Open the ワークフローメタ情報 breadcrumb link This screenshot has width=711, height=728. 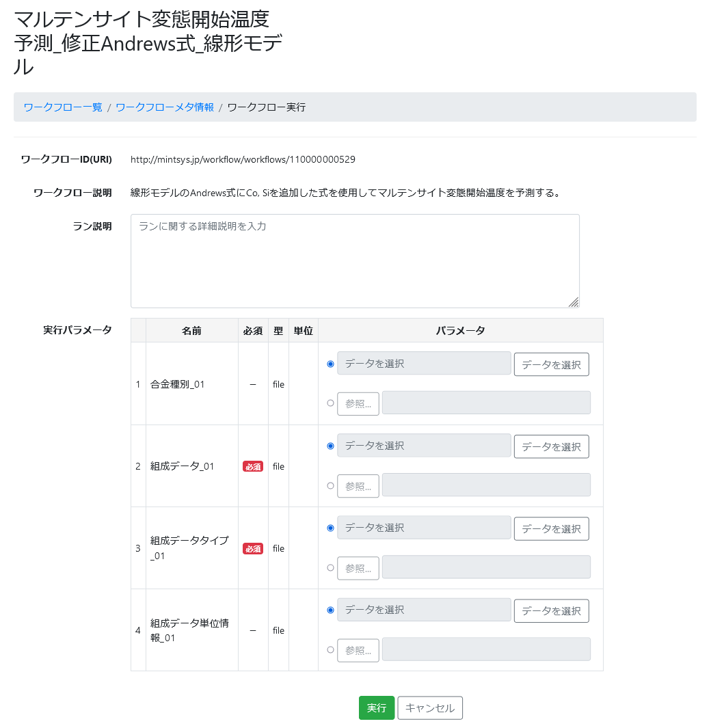pyautogui.click(x=165, y=107)
